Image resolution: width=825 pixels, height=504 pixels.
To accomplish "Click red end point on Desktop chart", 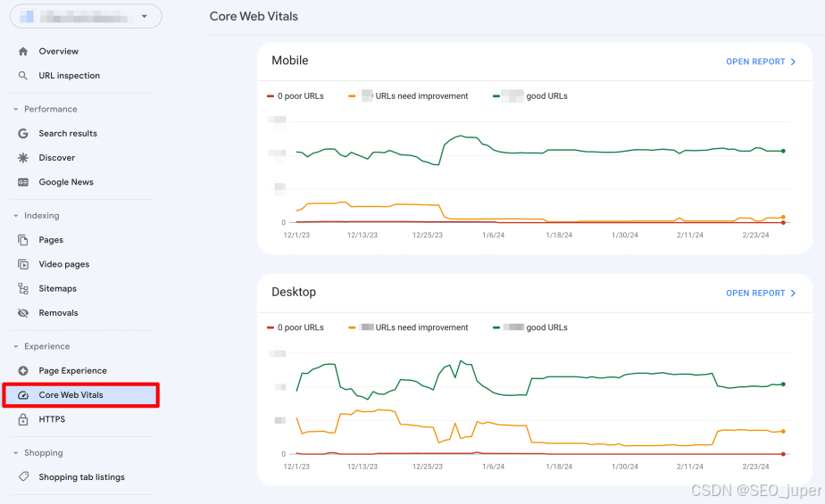I will 783,454.
